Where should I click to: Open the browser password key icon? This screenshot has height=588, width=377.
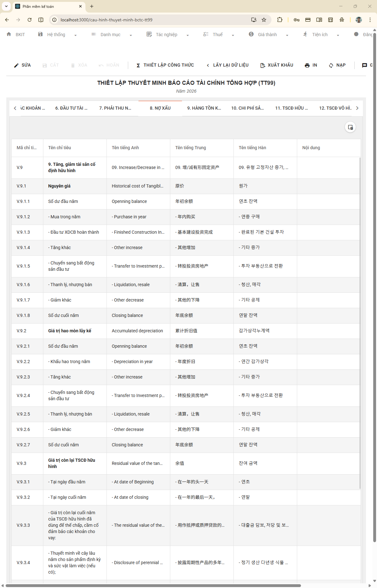point(297,20)
